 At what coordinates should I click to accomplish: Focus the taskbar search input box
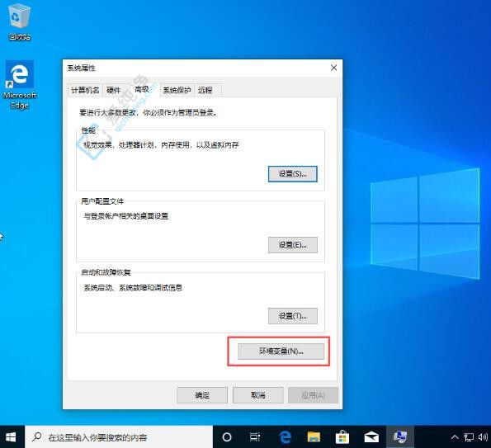[119, 437]
